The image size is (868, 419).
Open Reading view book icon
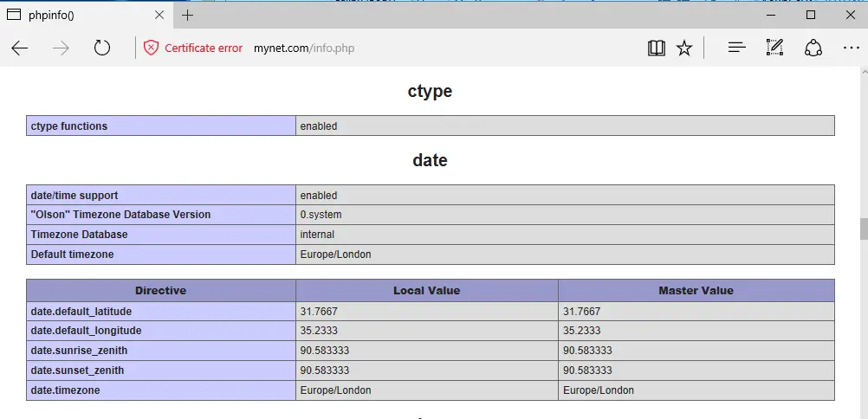click(x=656, y=48)
